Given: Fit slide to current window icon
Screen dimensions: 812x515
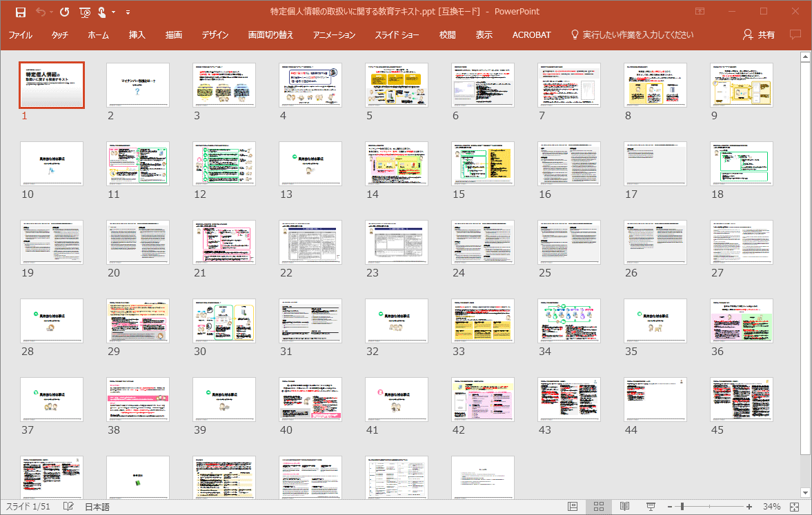Looking at the screenshot, I should coord(794,507).
